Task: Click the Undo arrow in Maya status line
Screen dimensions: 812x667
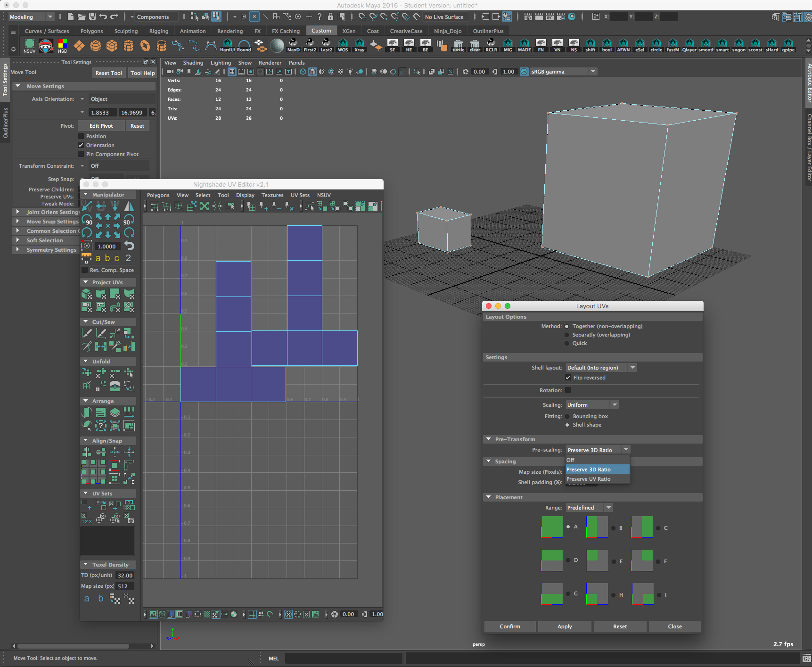Action: 103,17
